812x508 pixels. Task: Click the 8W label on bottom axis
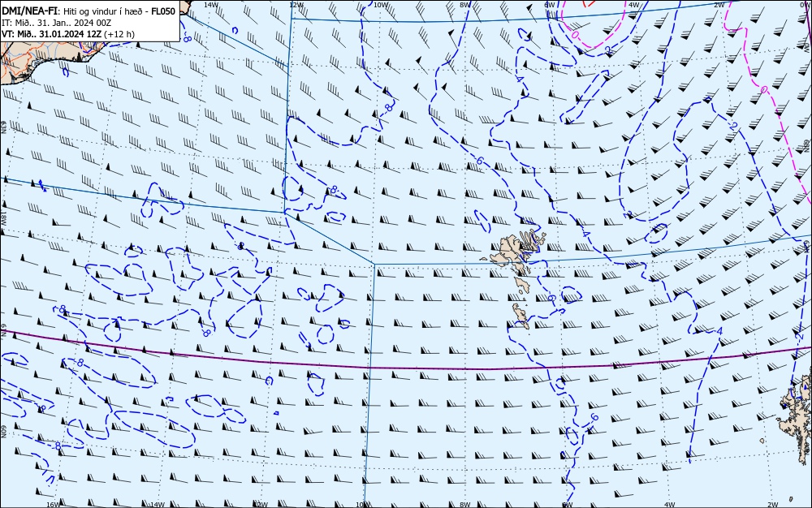coord(465,505)
